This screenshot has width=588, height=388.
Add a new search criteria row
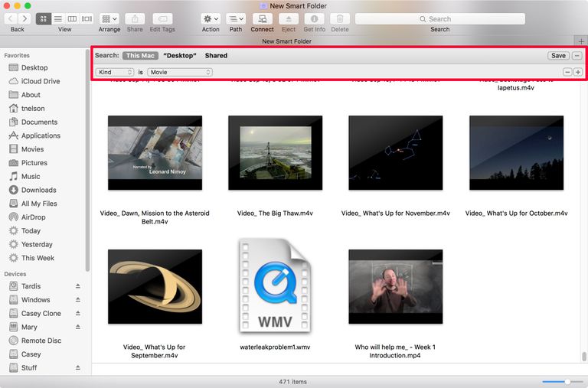pos(578,72)
